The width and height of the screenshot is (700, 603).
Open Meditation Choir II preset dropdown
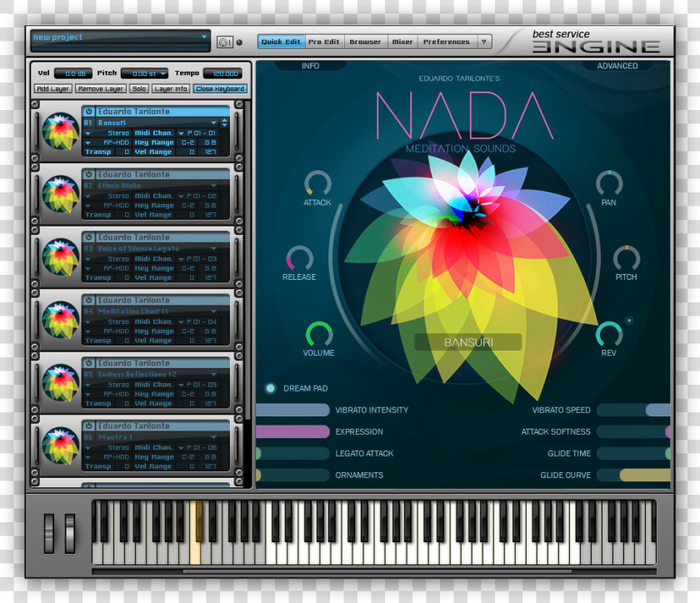tap(214, 311)
